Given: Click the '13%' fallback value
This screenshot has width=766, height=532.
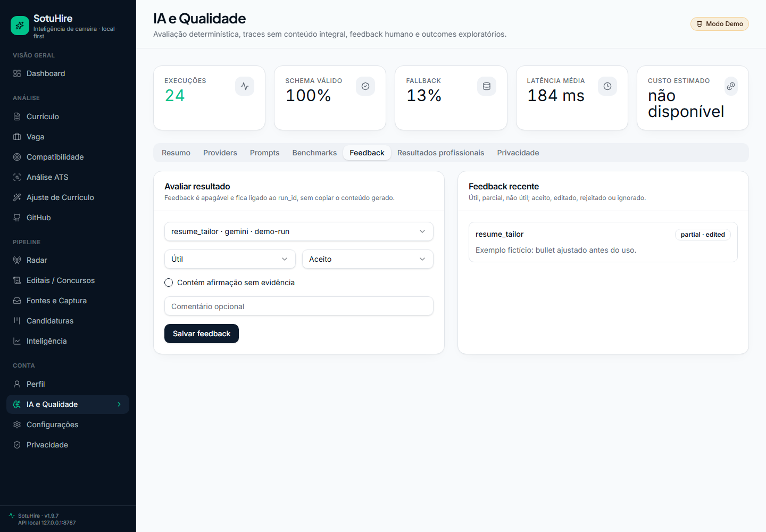Looking at the screenshot, I should (424, 96).
